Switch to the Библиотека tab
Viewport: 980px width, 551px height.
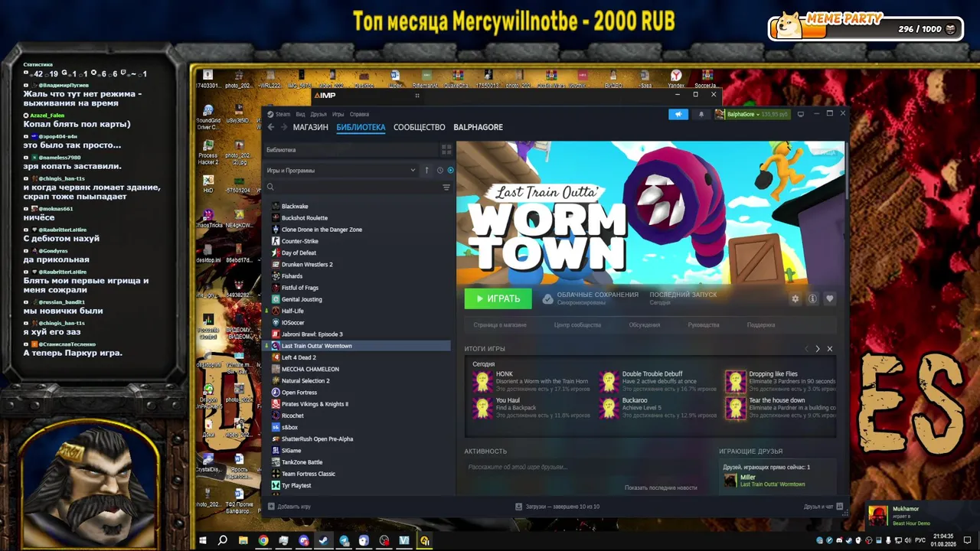click(x=361, y=127)
